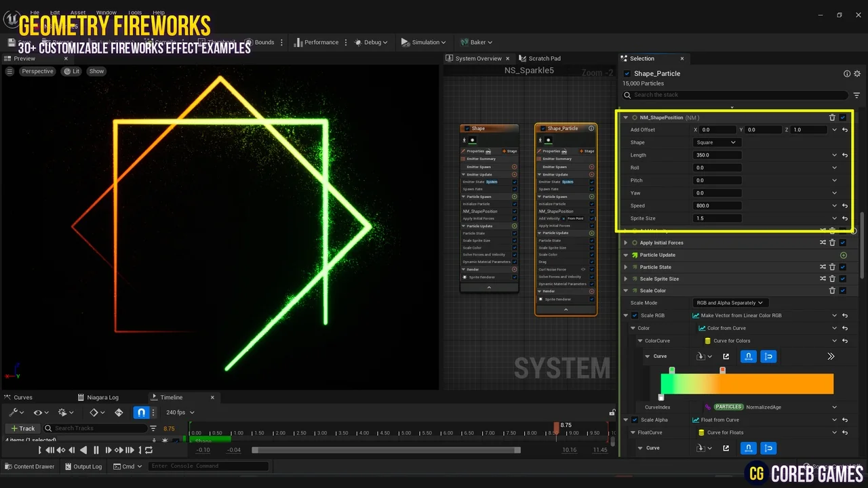
Task: Open the Shape dropdown set to Square
Action: 716,142
